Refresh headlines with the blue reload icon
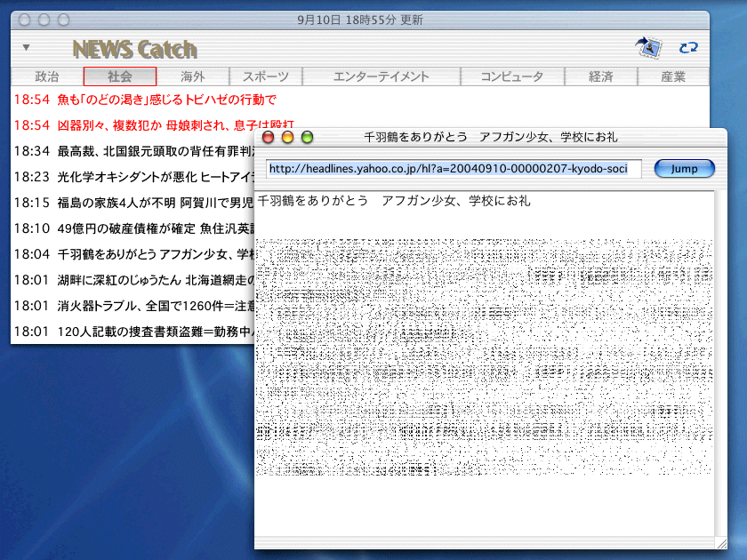747x560 pixels. (688, 48)
